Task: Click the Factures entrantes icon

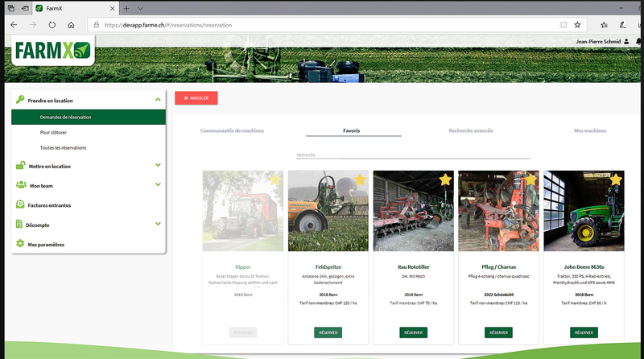Action: click(20, 205)
